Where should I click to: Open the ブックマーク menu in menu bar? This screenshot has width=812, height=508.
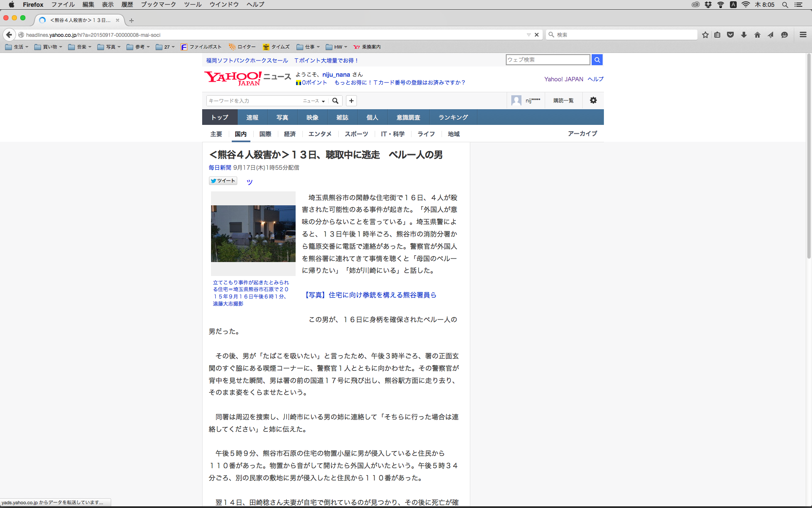click(158, 4)
